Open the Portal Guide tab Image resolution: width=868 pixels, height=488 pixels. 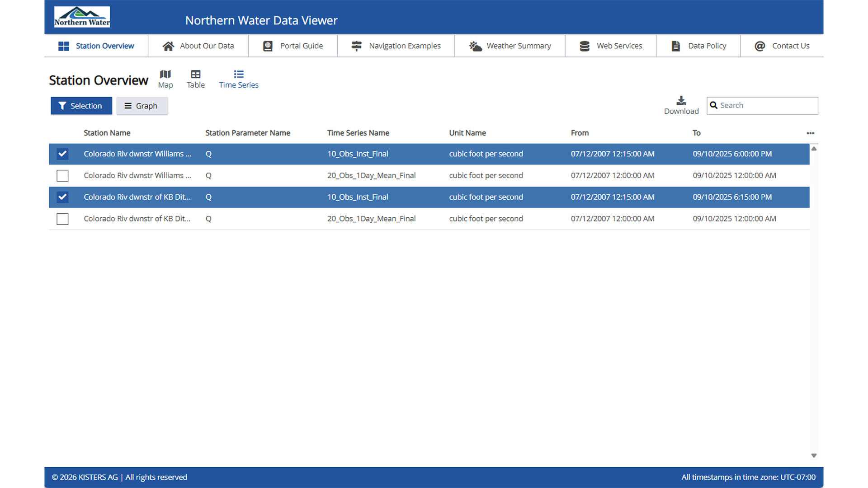293,46
